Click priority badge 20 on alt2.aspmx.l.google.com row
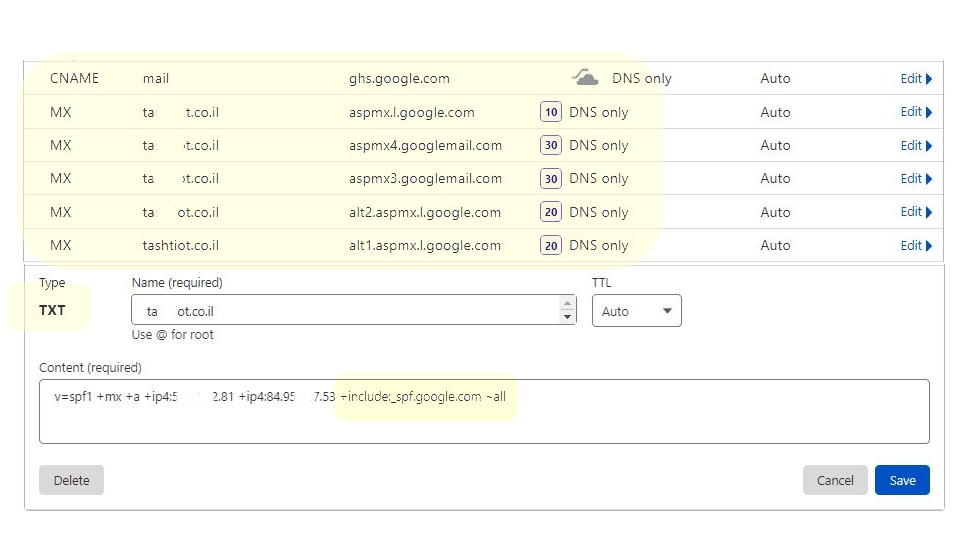Image resolution: width=979 pixels, height=553 pixels. [x=550, y=212]
